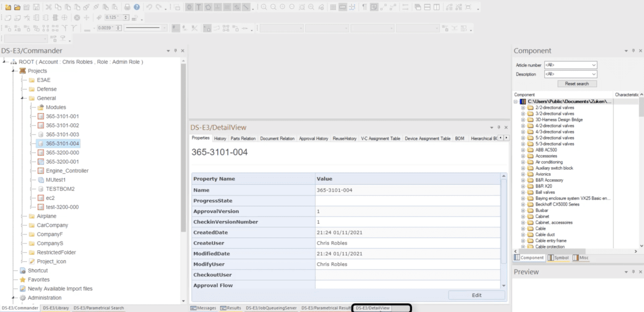Image resolution: width=644 pixels, height=312 pixels.
Task: Toggle the paragraph mark display icon
Action: coord(364,7)
